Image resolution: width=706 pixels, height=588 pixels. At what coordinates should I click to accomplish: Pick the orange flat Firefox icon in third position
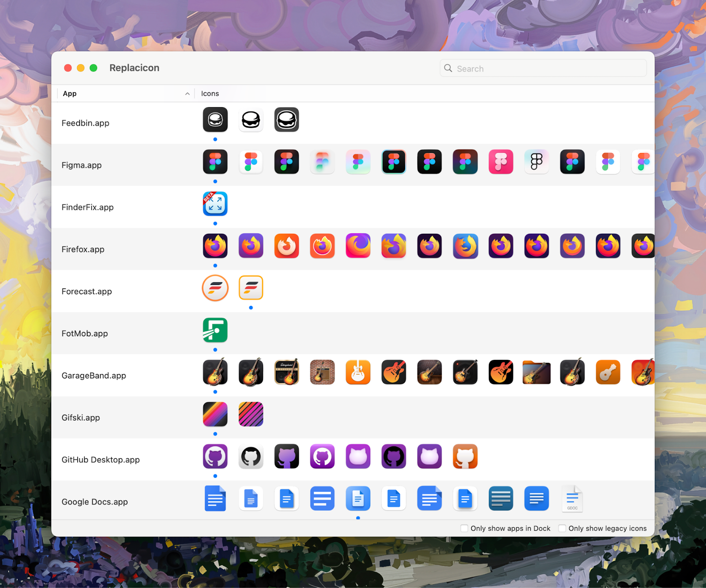[x=287, y=246]
